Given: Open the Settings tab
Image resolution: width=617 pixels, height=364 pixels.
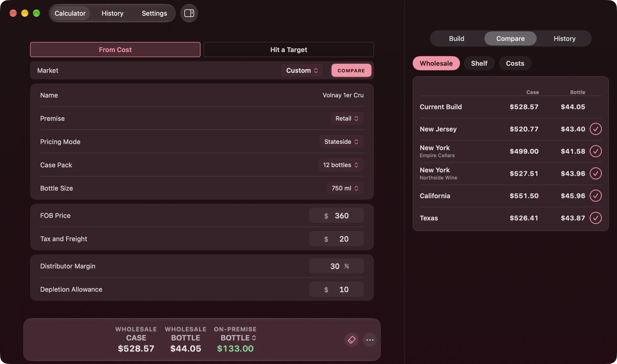Looking at the screenshot, I should (x=154, y=13).
